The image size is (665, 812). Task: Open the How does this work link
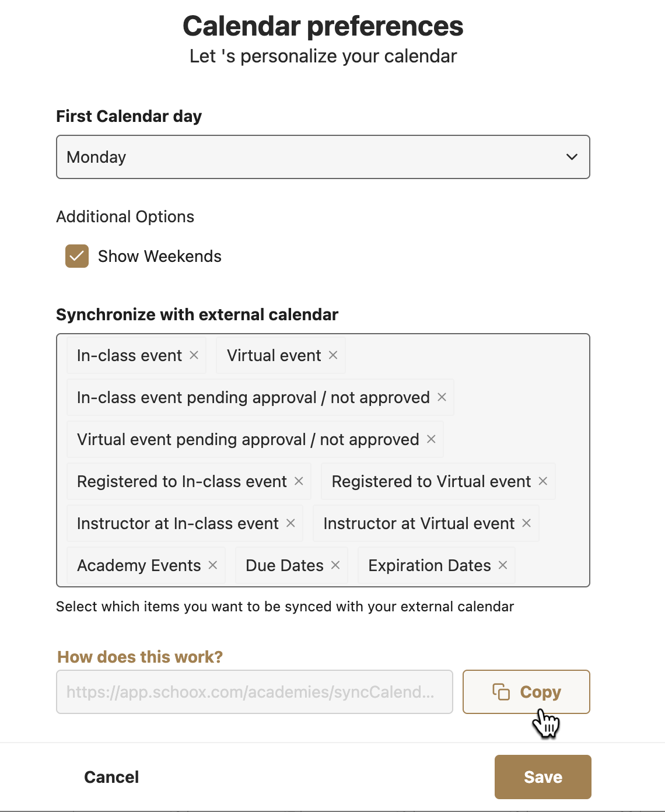tap(140, 657)
